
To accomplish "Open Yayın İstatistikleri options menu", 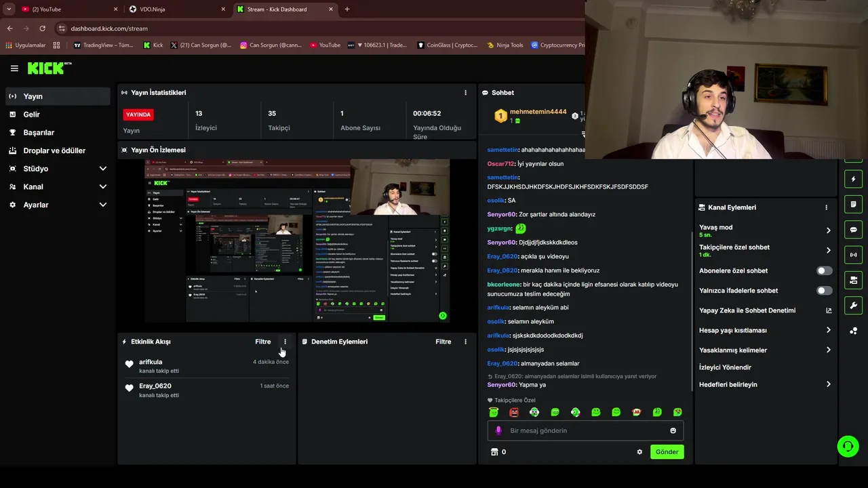I will [x=465, y=93].
